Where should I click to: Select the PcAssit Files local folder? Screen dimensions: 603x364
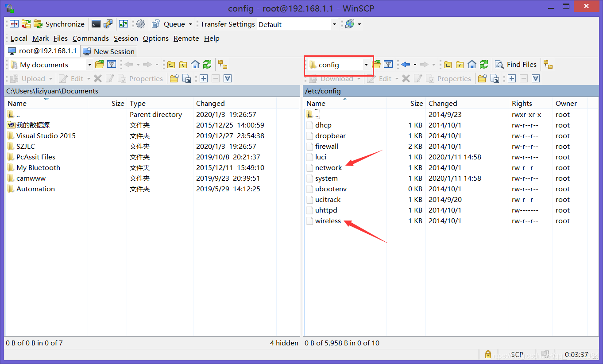(x=36, y=157)
